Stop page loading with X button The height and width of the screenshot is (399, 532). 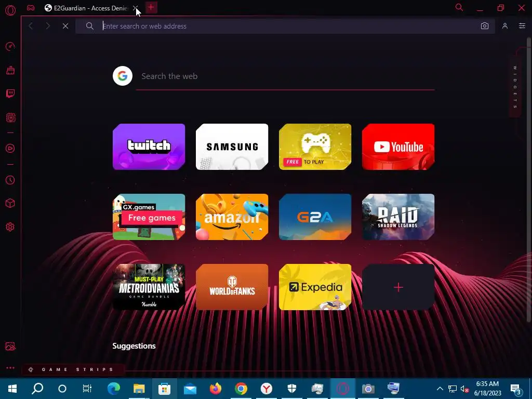click(65, 26)
